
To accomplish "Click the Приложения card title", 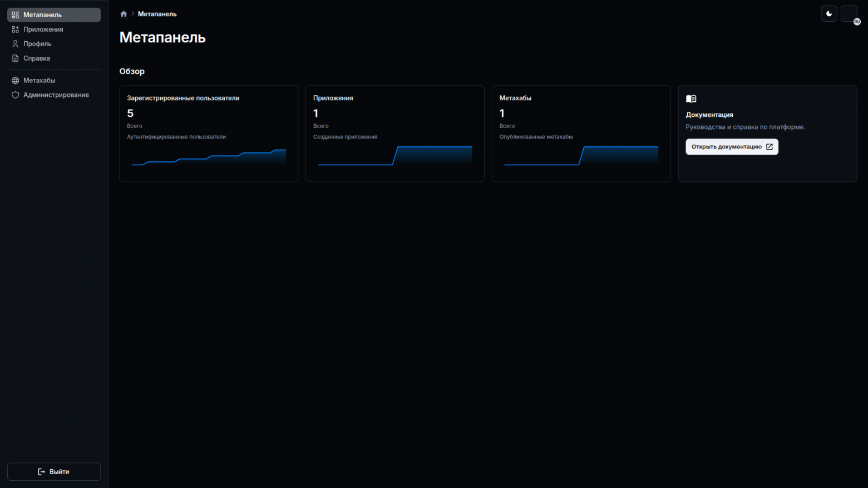I will [333, 98].
